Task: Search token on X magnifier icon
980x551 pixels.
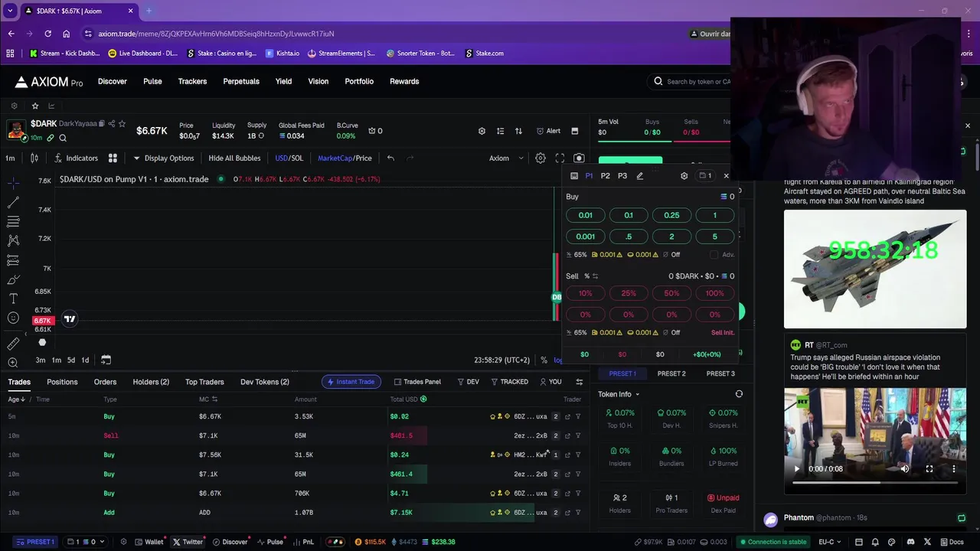Action: tap(63, 138)
